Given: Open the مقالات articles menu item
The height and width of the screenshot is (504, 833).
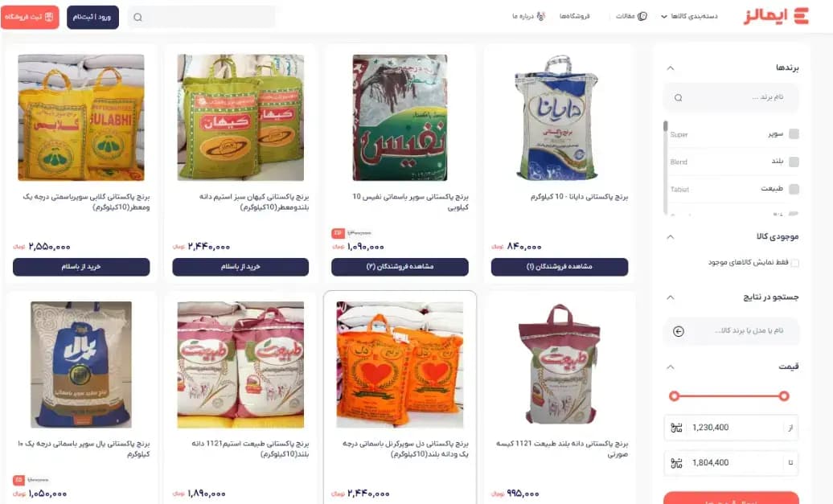Looking at the screenshot, I should click(626, 16).
